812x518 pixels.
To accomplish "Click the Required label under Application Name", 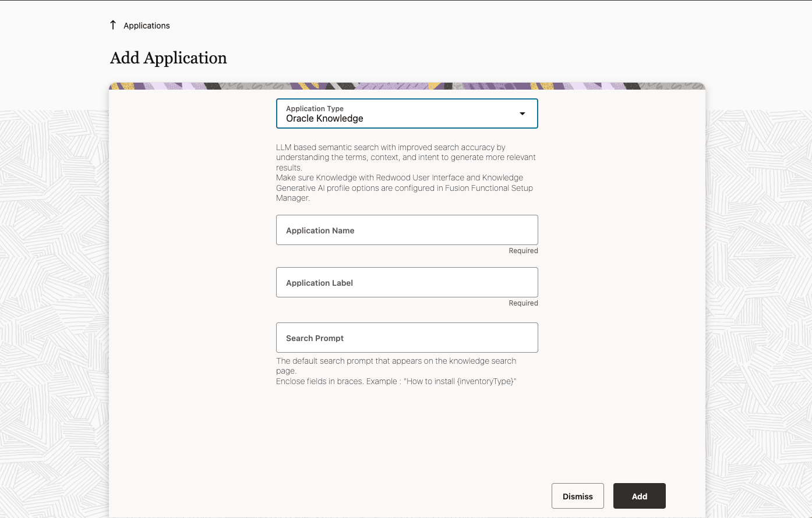I will [522, 250].
